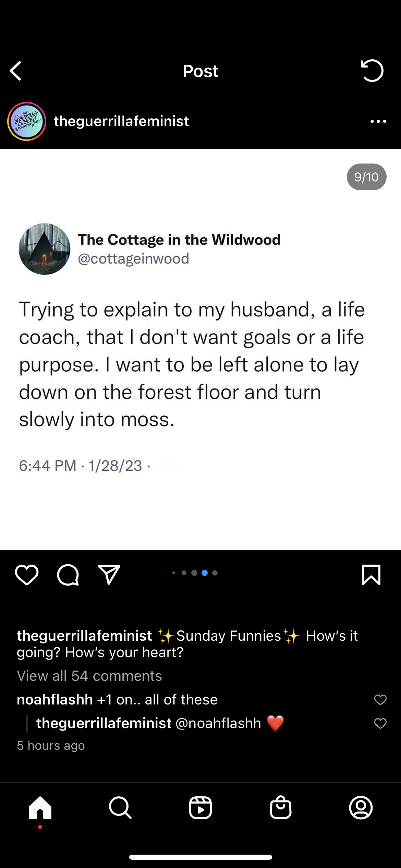Tap the refresh icon in header
This screenshot has height=868, width=401.
pos(372,71)
